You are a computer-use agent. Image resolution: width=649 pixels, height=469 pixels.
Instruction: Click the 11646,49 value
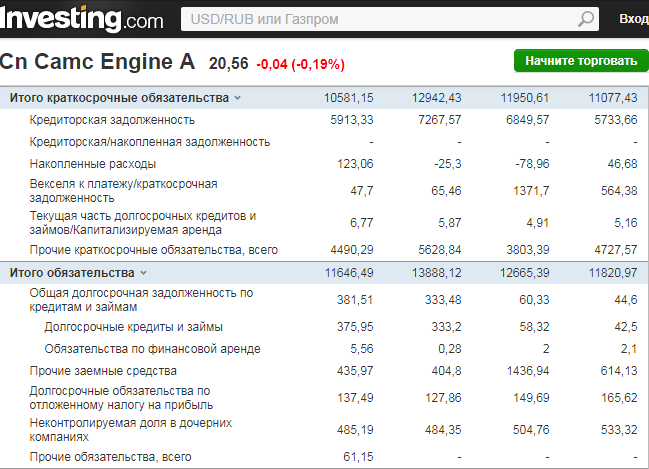tap(349, 273)
